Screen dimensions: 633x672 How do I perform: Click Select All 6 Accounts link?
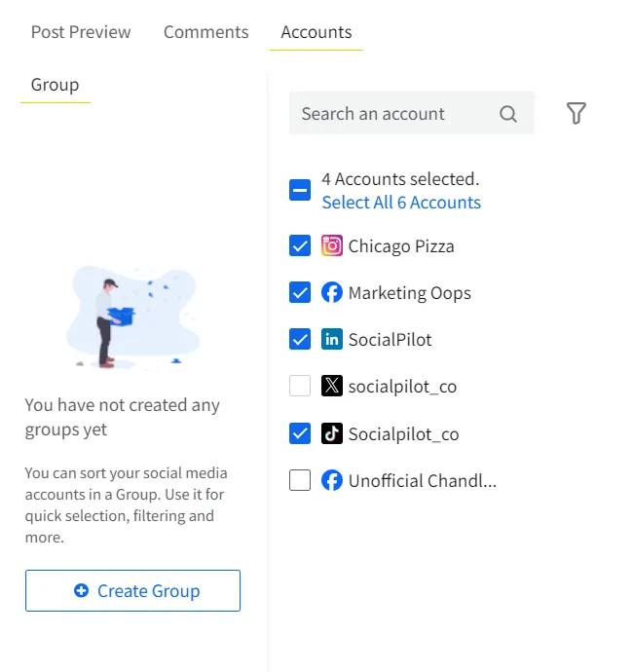coord(401,203)
